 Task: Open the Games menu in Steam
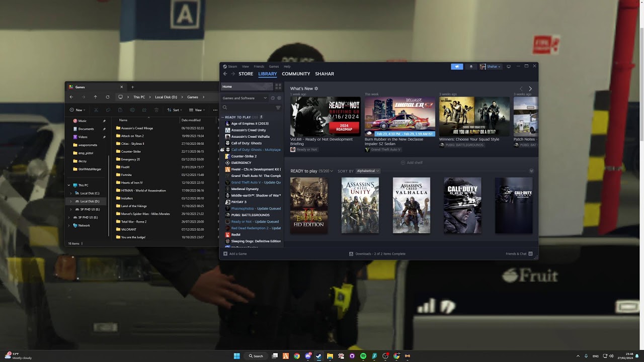pos(274,66)
